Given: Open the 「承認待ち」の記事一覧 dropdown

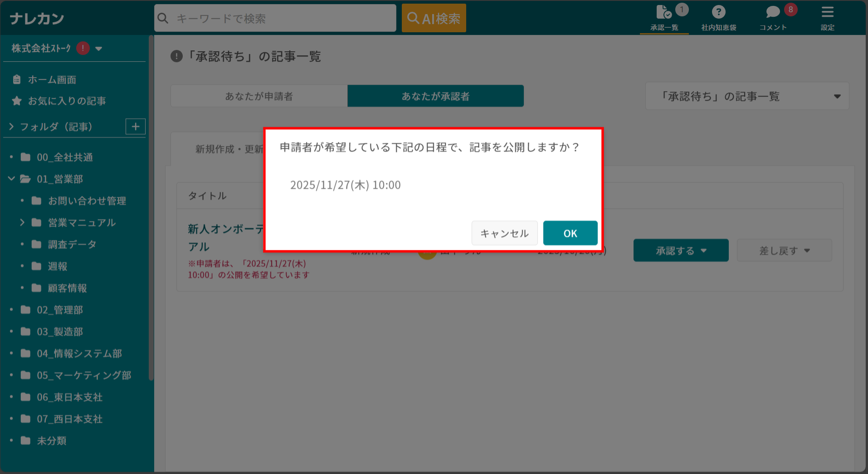Looking at the screenshot, I should click(x=837, y=96).
